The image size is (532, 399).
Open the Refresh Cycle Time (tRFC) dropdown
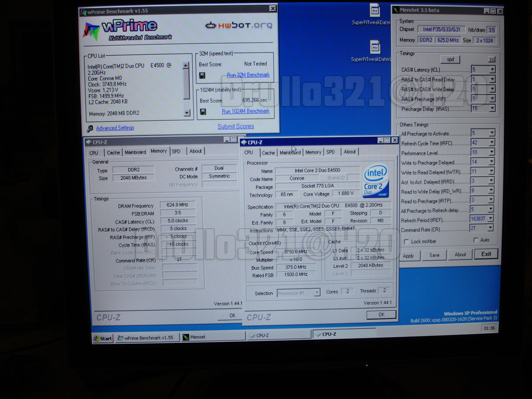[x=492, y=143]
